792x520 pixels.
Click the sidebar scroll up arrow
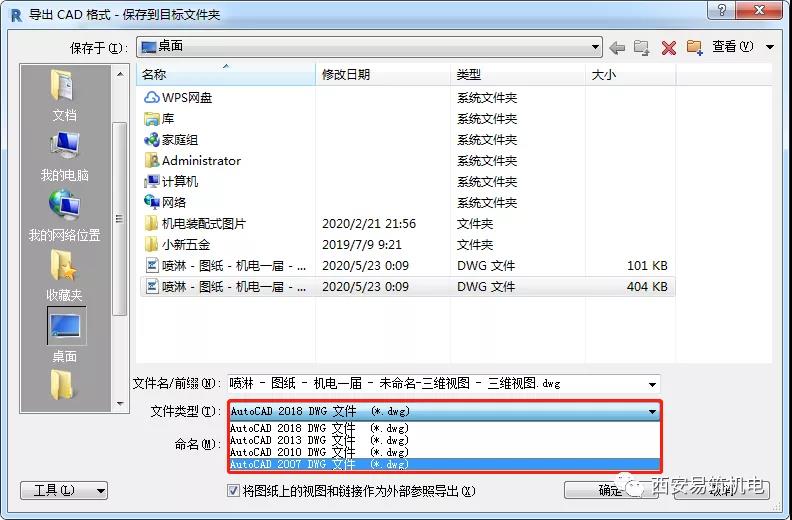pos(120,74)
